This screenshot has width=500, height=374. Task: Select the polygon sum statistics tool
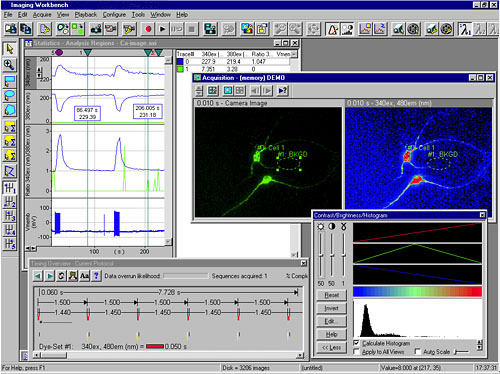pyautogui.click(x=10, y=155)
